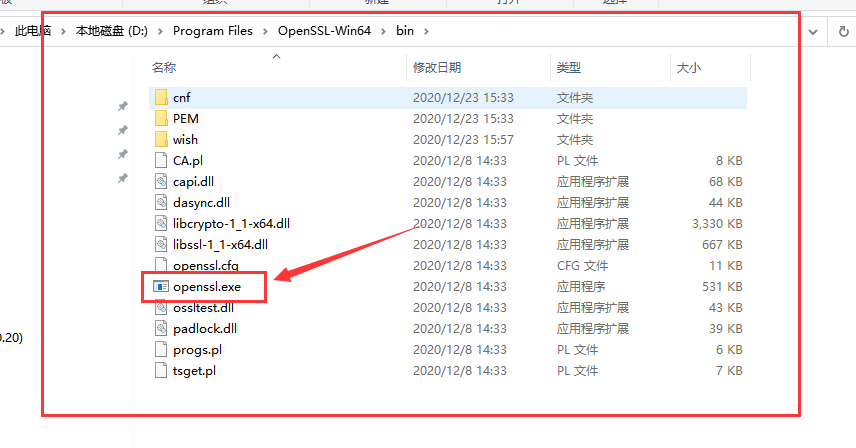The image size is (856, 448).
Task: Click the 531 KB size value
Action: coord(722,286)
